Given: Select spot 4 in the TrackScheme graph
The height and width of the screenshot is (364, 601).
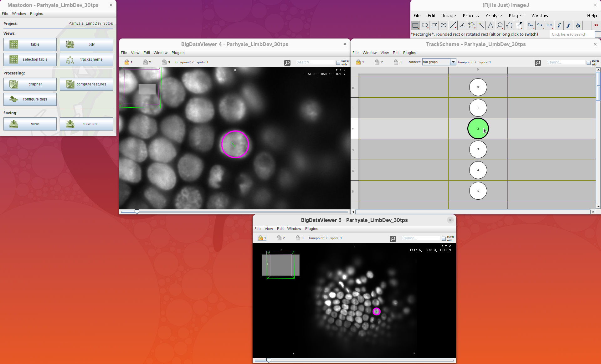Looking at the screenshot, I should click(x=478, y=170).
